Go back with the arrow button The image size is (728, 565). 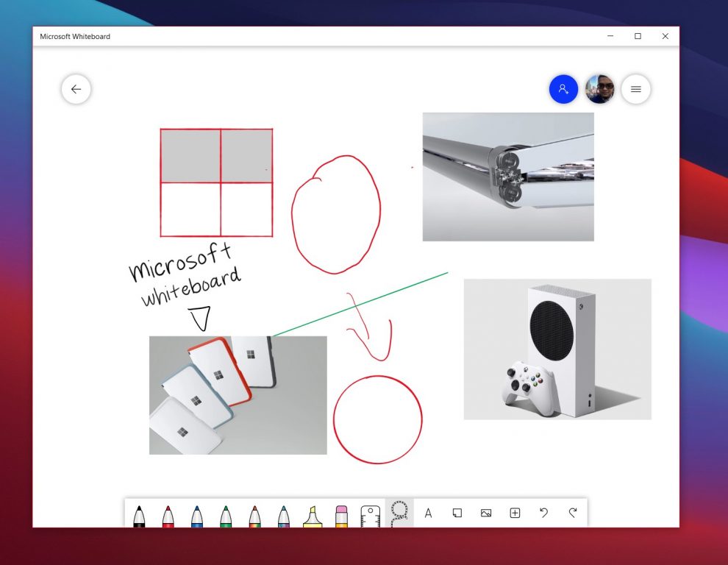point(76,89)
